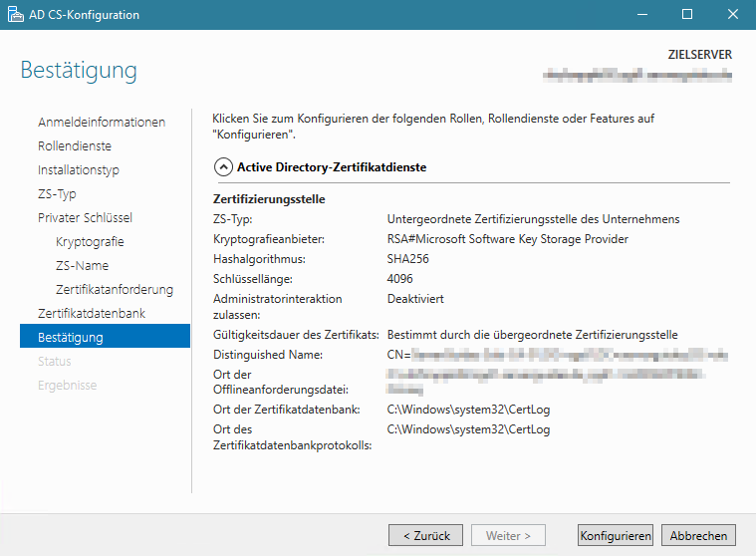Go to the Zertifikatanforderung sub-step
The width and height of the screenshot is (756, 556).
click(x=115, y=289)
